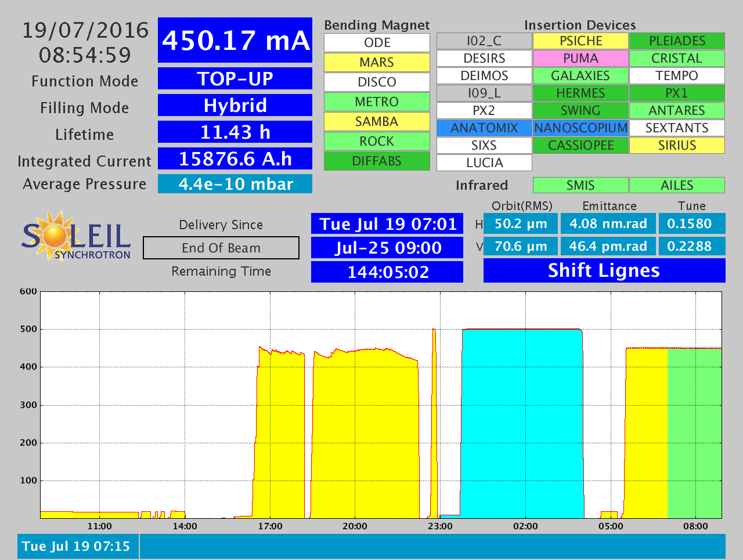Click the PX2 beamline box

coord(484,110)
